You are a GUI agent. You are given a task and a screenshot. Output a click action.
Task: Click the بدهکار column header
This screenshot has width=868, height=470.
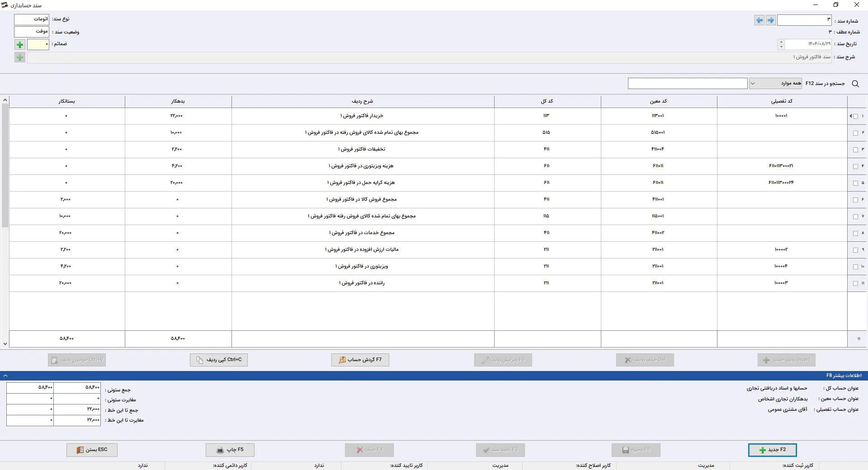[x=178, y=101]
